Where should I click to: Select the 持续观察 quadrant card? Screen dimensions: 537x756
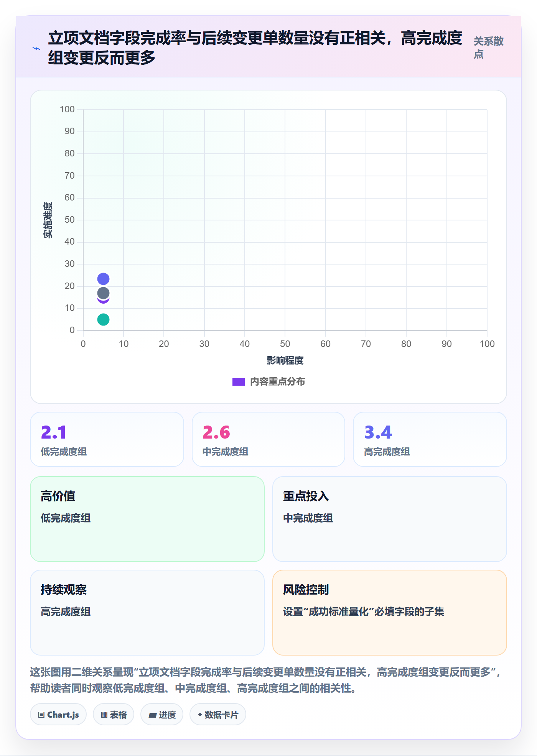click(x=147, y=613)
